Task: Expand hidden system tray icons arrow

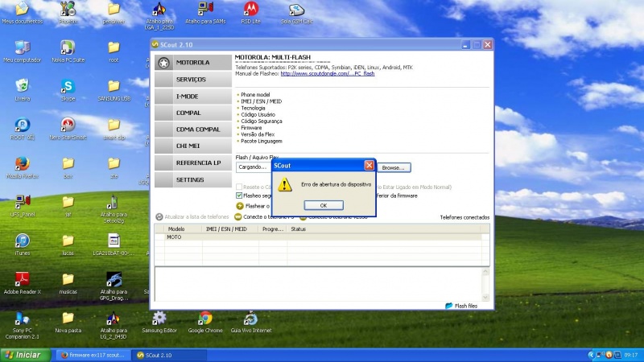Action: click(591, 355)
